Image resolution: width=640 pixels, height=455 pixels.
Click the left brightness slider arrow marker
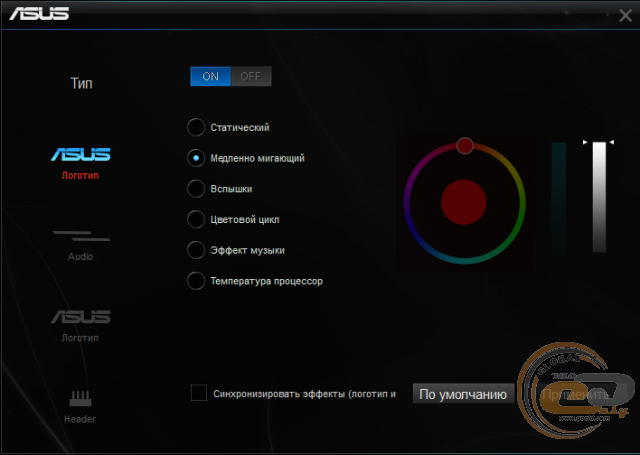coord(585,142)
